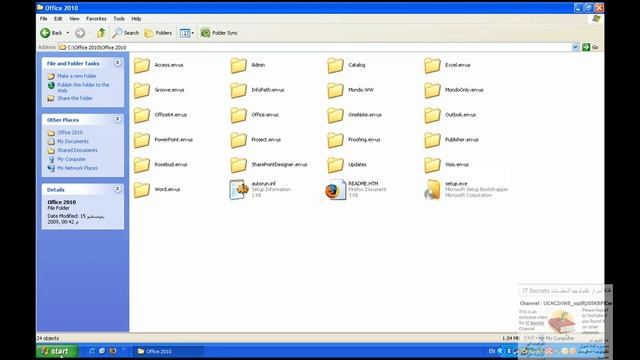640x360 pixels.
Task: Open the Tools menu
Action: [x=119, y=19]
